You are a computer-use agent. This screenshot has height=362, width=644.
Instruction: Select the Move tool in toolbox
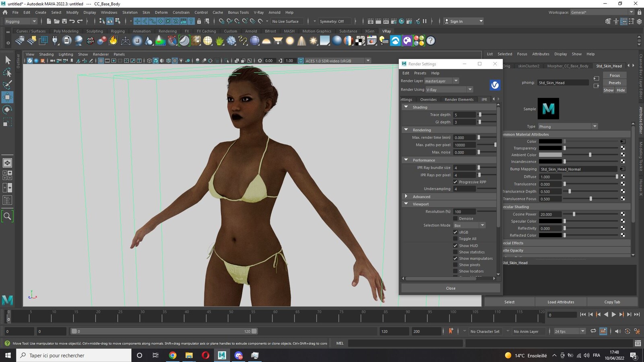(7, 97)
